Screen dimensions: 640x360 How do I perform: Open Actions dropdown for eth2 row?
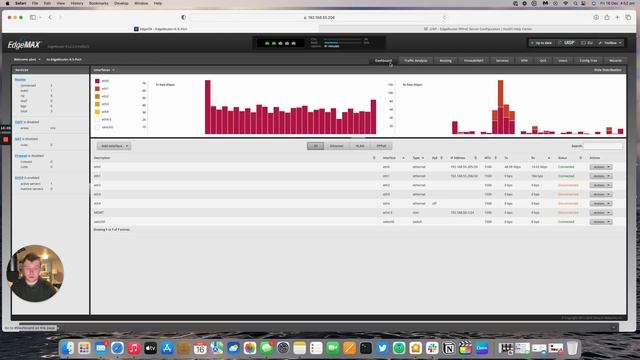click(x=601, y=185)
